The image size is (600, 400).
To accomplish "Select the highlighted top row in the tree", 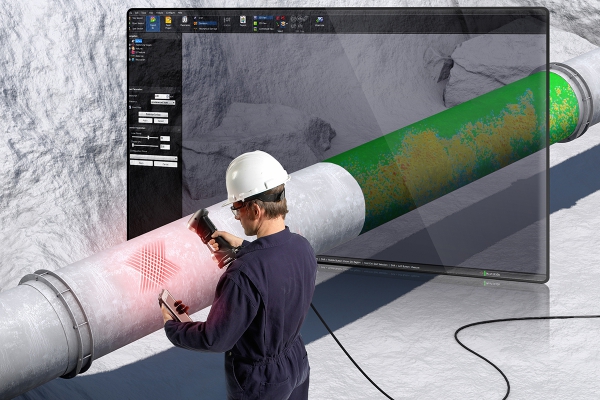I will pyautogui.click(x=139, y=41).
